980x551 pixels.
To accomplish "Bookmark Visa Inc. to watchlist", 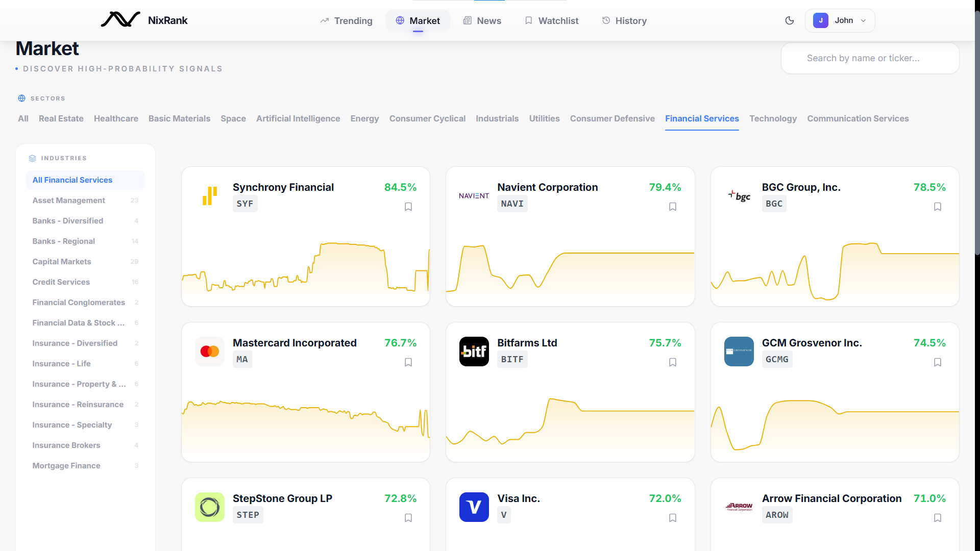I will [x=673, y=518].
